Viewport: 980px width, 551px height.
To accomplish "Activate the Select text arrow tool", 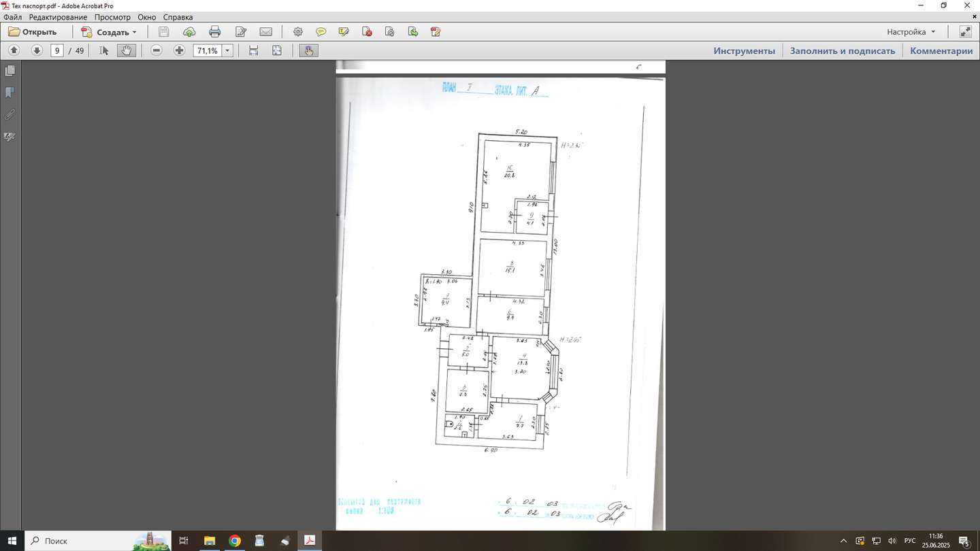I will coord(104,50).
